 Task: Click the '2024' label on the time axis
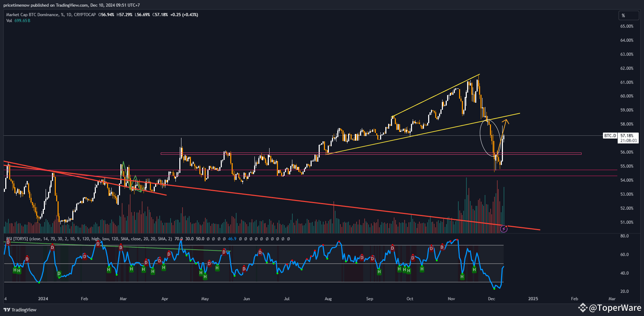click(x=43, y=299)
